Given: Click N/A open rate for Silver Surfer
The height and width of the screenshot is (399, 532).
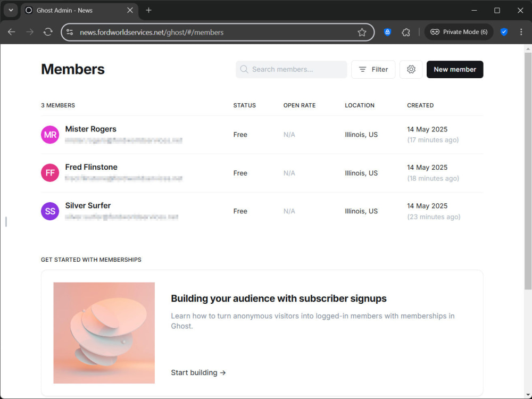Looking at the screenshot, I should tap(289, 211).
